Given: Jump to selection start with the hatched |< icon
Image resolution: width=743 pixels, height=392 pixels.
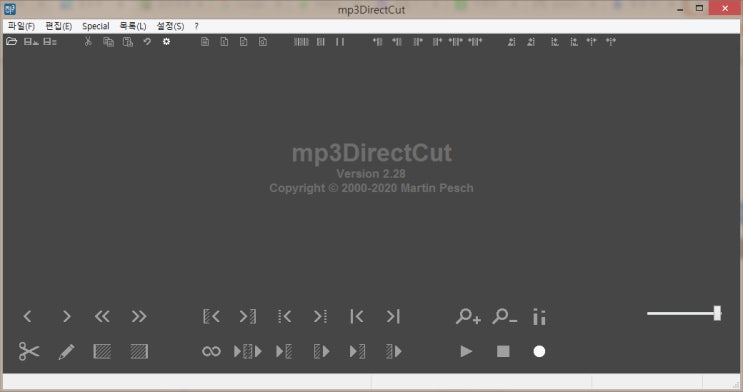Looking at the screenshot, I should coord(211,316).
